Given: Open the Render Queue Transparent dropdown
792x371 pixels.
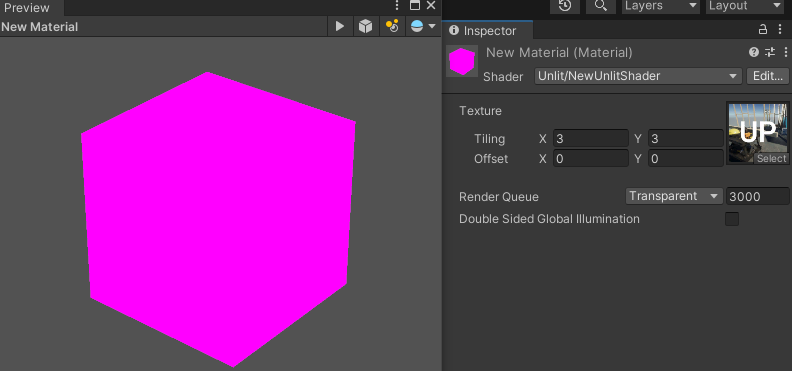Looking at the screenshot, I should pos(674,196).
